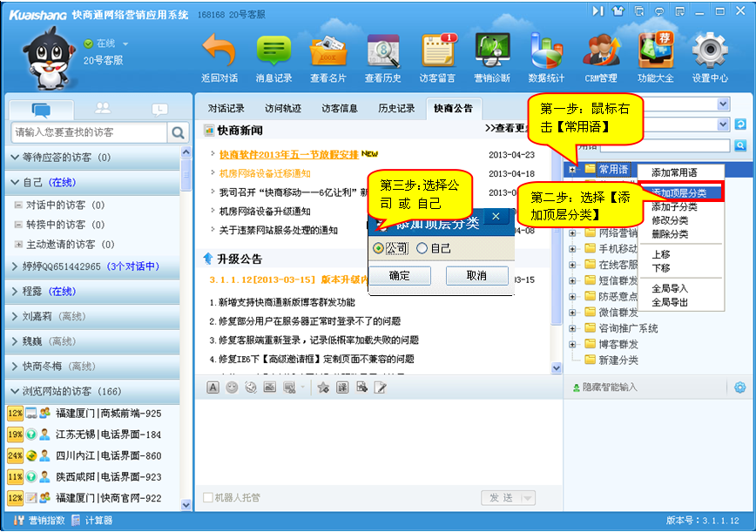Image resolution: width=756 pixels, height=532 pixels.
Task: Open the 在线 status dropdown
Action: click(125, 44)
